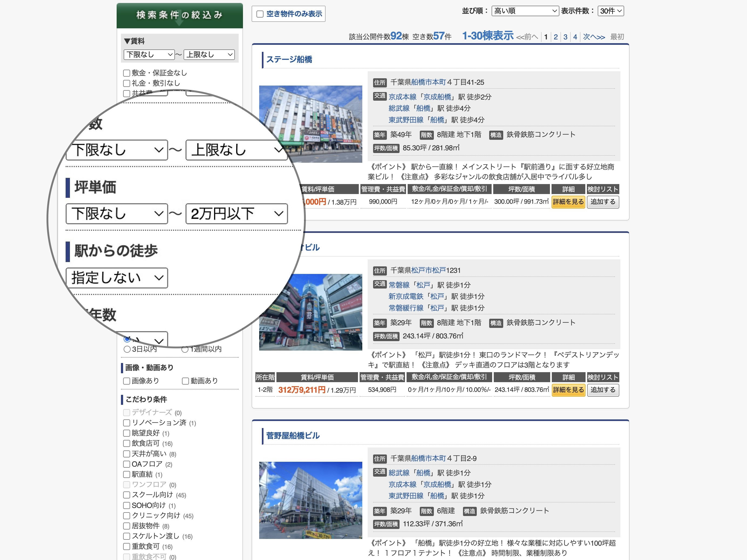Enable the 空き物件のみ表示 checkbox
This screenshot has width=747, height=560.
(259, 13)
